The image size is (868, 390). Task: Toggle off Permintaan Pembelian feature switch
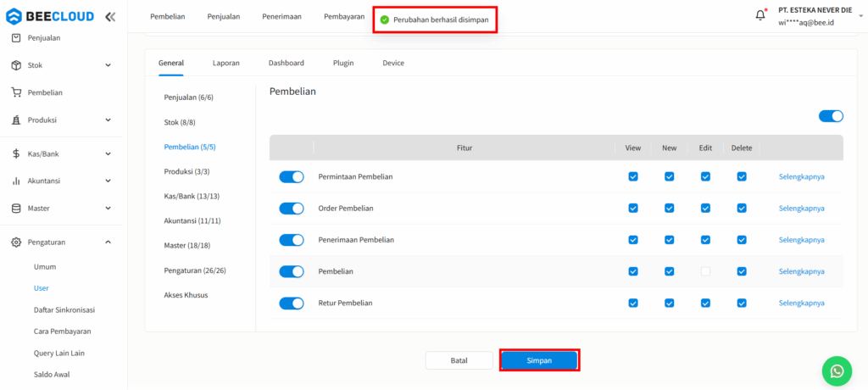click(292, 176)
